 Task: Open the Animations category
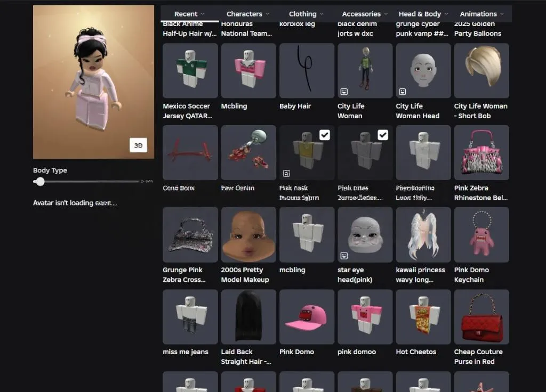click(x=482, y=14)
